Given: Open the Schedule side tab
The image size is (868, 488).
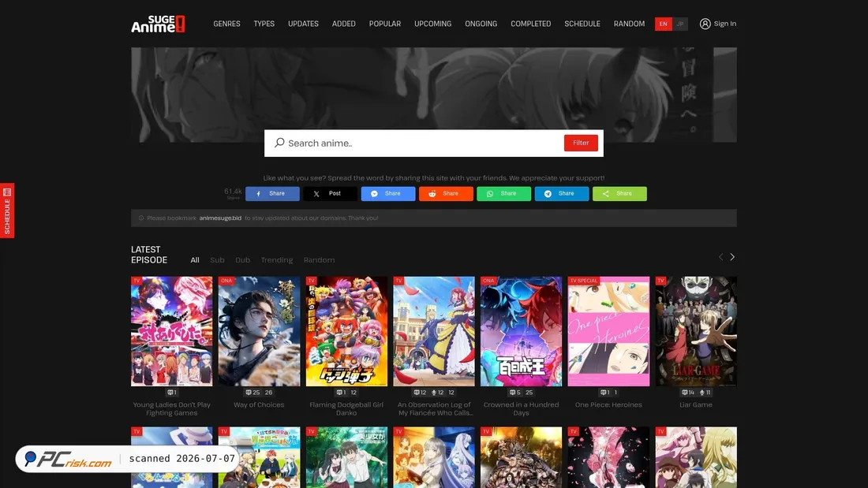Looking at the screenshot, I should [x=7, y=210].
